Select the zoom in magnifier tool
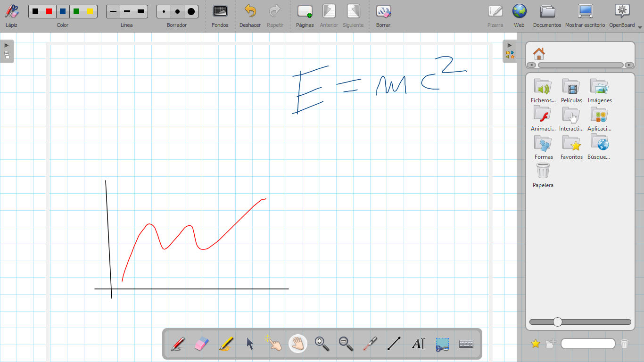The image size is (644, 362). coord(322,344)
